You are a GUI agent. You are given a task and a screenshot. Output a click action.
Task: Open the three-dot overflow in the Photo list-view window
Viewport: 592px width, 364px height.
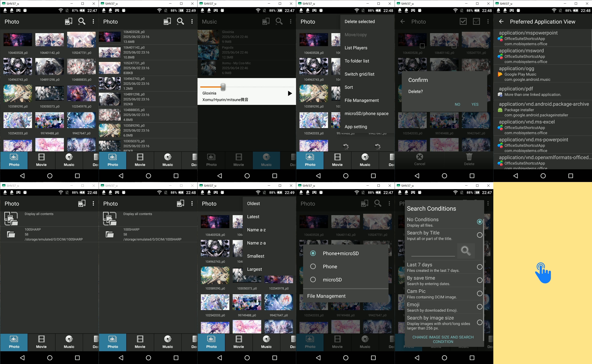(192, 22)
